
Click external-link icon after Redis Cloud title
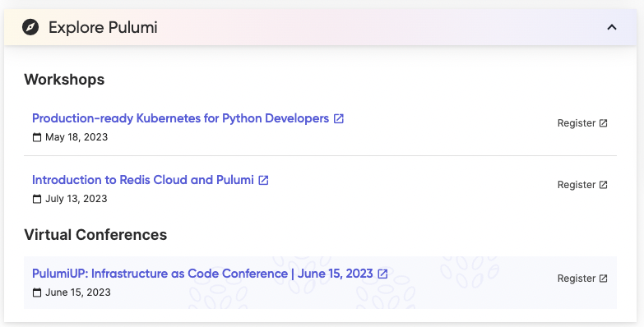263,180
